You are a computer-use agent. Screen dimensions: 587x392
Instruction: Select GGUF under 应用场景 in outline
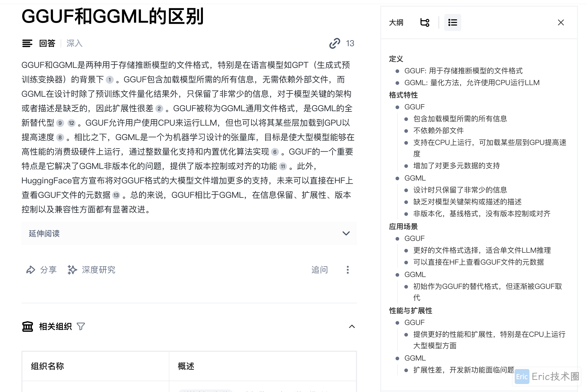pyautogui.click(x=414, y=238)
